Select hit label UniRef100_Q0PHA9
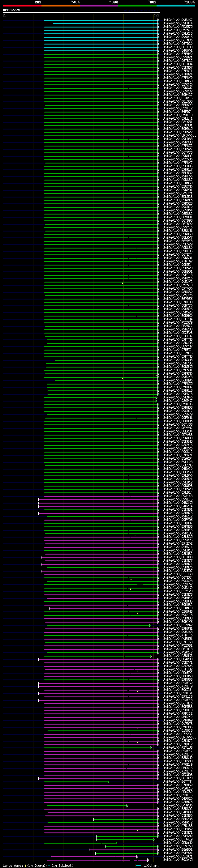 [x=178, y=721]
